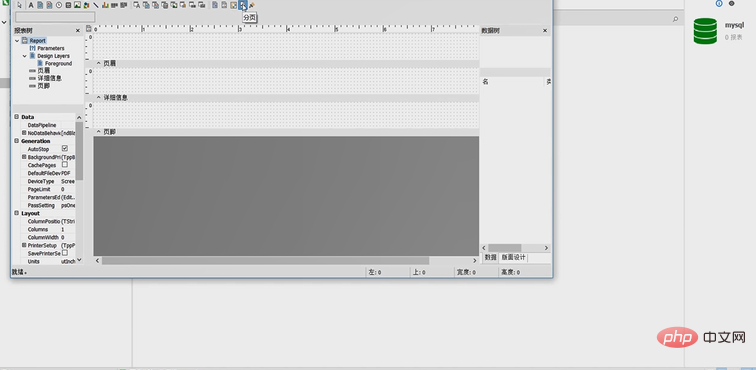The image size is (756, 370).
Task: Enable the CachePages checkbox
Action: pos(65,164)
